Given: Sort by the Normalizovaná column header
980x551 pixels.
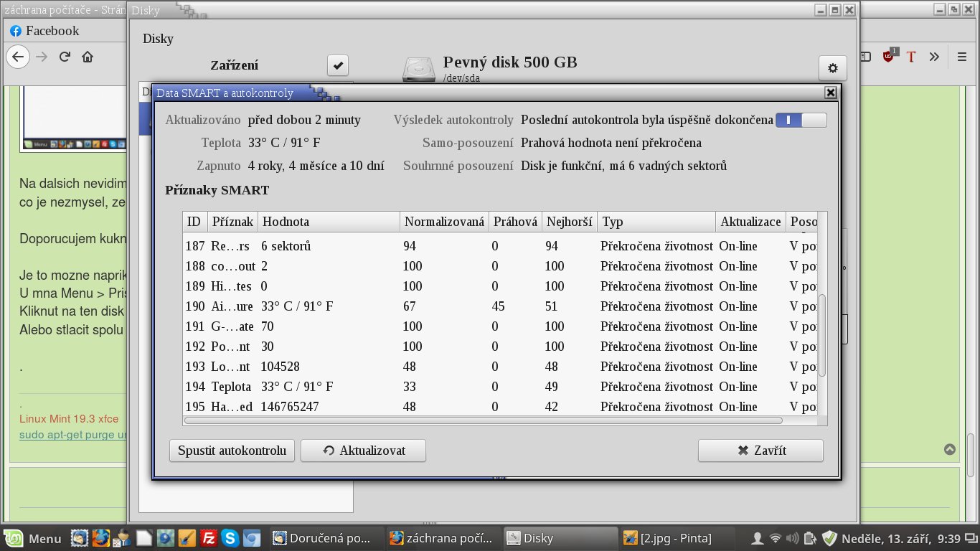Looking at the screenshot, I should tap(444, 222).
